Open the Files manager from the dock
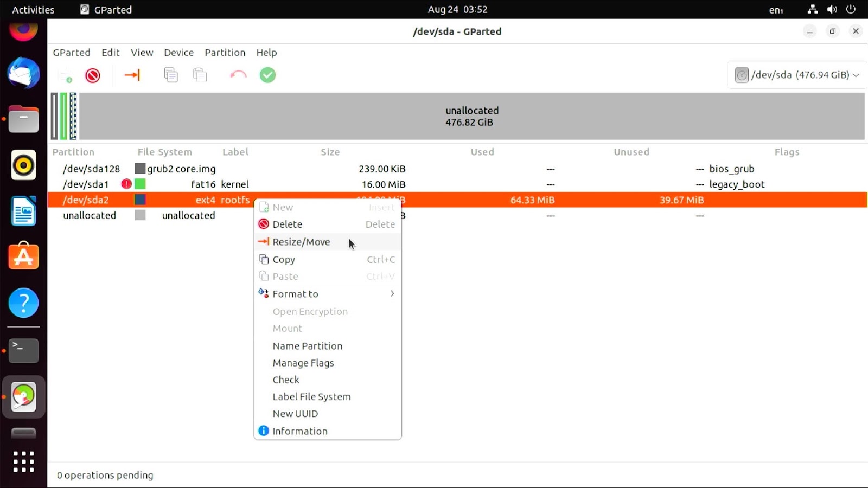Viewport: 868px width, 488px height. pos(23,119)
